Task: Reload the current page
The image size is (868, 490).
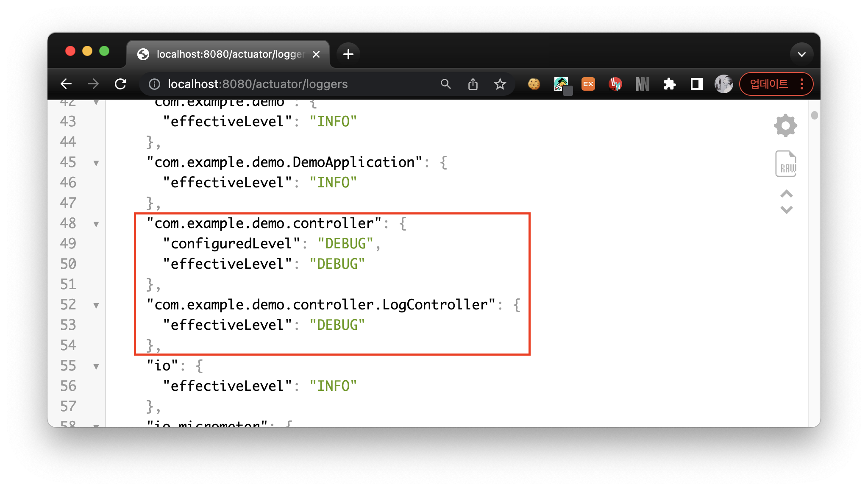Action: click(x=121, y=84)
